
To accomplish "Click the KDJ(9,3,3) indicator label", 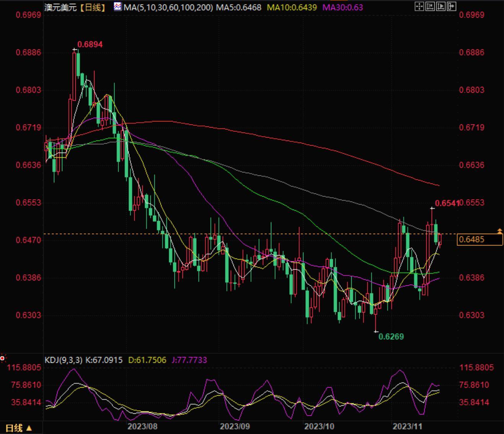I will click(x=64, y=360).
